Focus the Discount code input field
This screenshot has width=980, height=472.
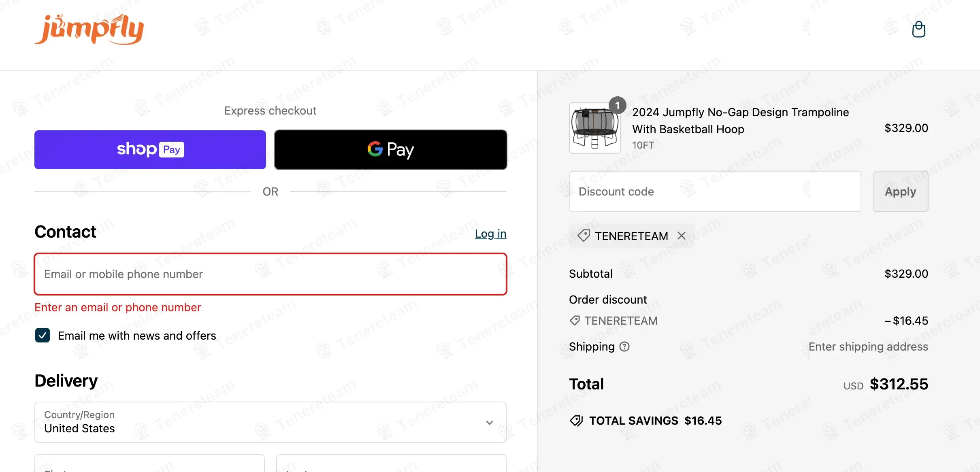pos(715,191)
